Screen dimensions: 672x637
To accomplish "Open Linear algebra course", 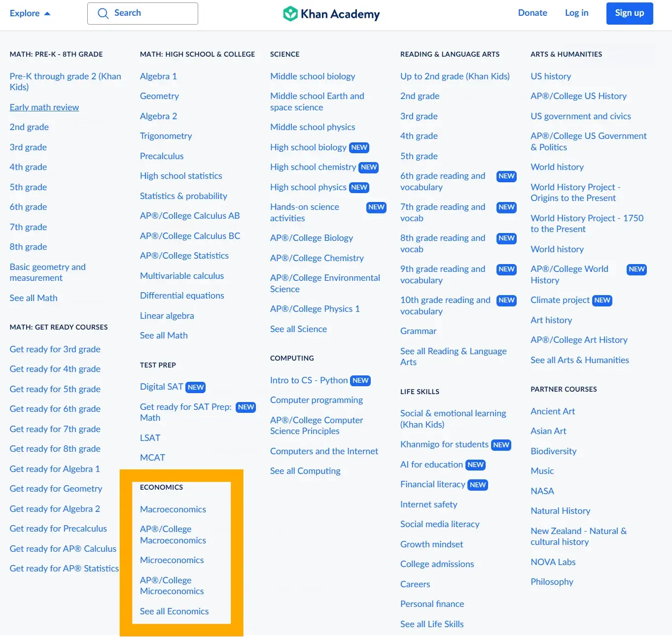I will pos(167,316).
